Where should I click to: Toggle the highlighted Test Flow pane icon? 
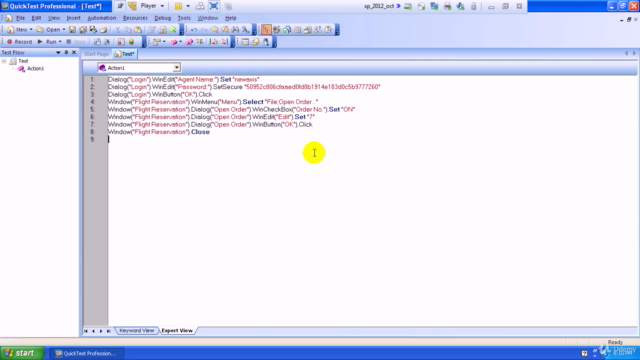266,29
